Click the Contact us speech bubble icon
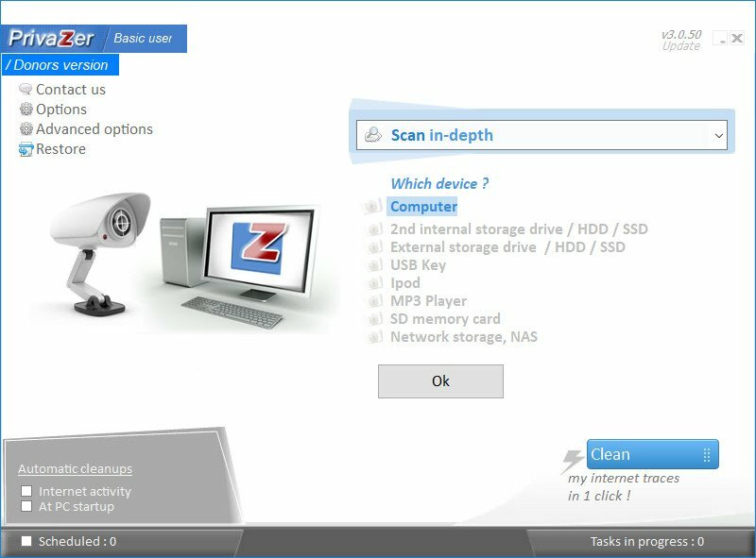Image resolution: width=756 pixels, height=558 pixels. coord(26,89)
